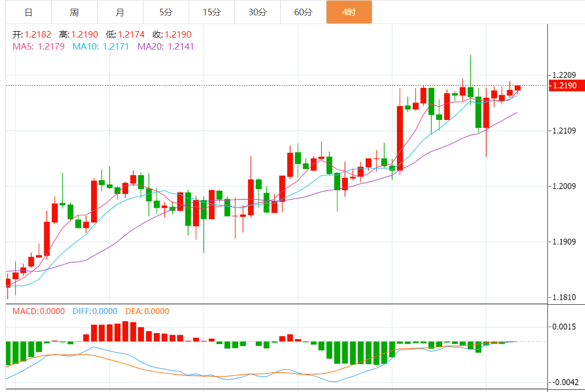Screen dimensions: 585x392
Task: Click the active 4时 timeframe tab
Action: click(349, 13)
